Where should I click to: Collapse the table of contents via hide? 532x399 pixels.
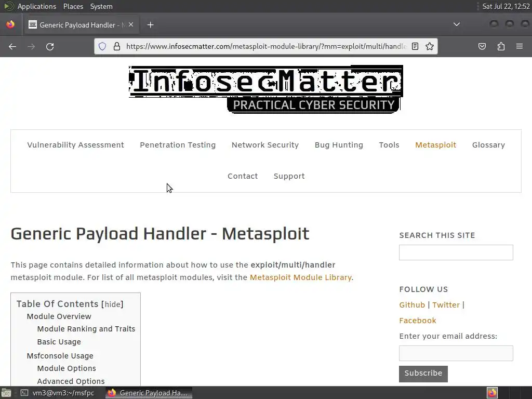pos(112,304)
